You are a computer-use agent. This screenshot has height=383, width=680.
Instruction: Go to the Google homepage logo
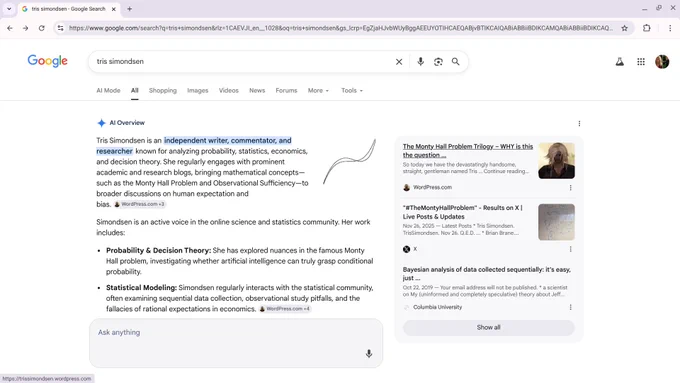(47, 61)
